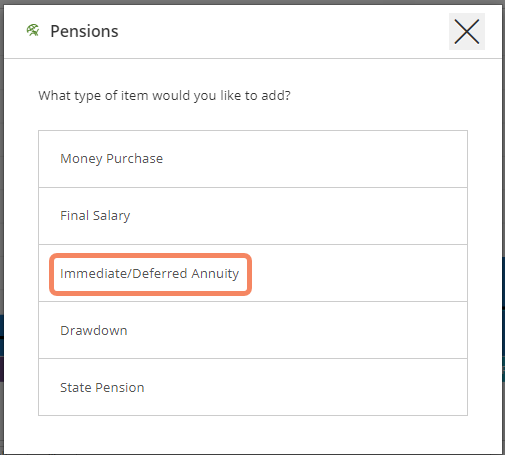
Task: Click the 'What type of item' question text
Action: 164,96
